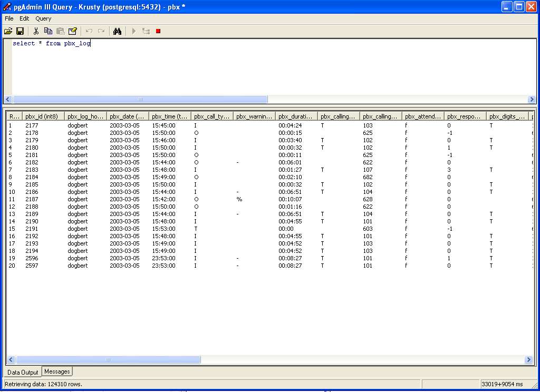
Task: Click the "33019+9054 ms" timing in status bar
Action: 502,384
